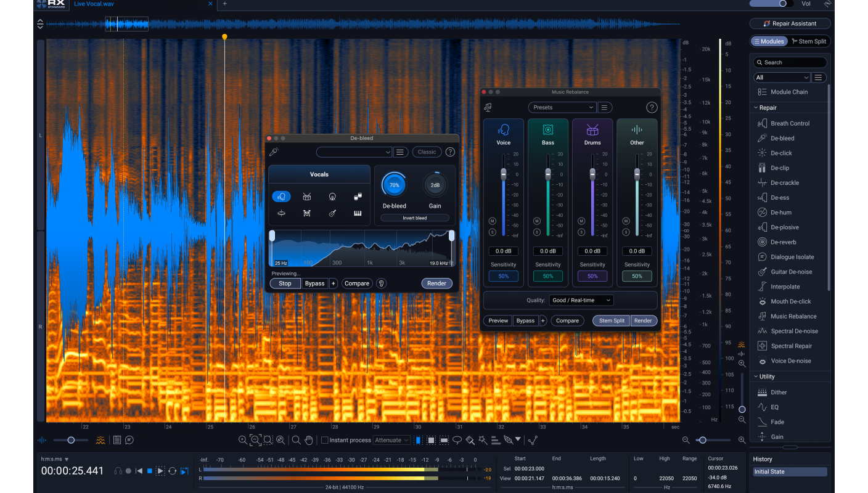Select Initial State in History panel
Viewport: 868px width, 493px height.
pyautogui.click(x=790, y=471)
